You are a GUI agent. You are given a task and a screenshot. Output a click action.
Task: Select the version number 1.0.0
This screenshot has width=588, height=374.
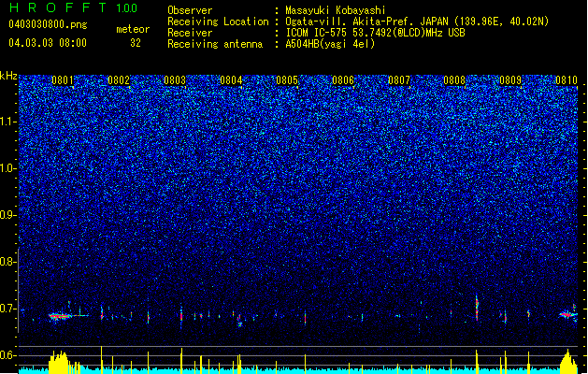127,7
